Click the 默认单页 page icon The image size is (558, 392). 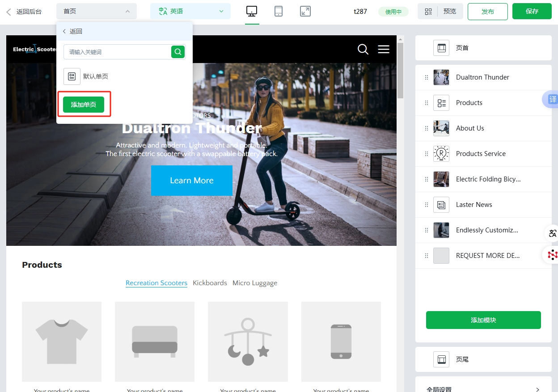pyautogui.click(x=72, y=76)
